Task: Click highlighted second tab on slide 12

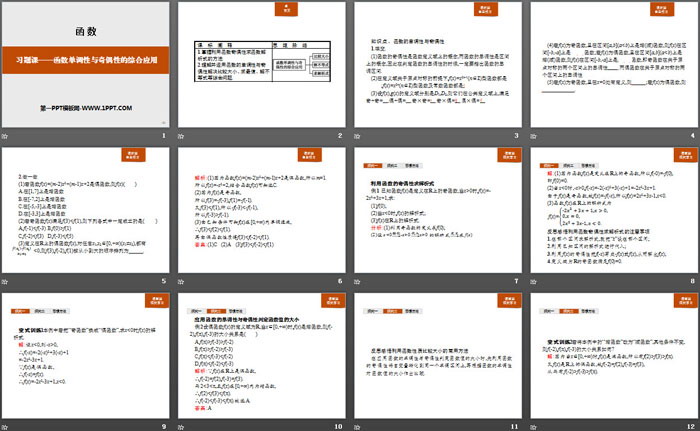Action: coord(568,311)
